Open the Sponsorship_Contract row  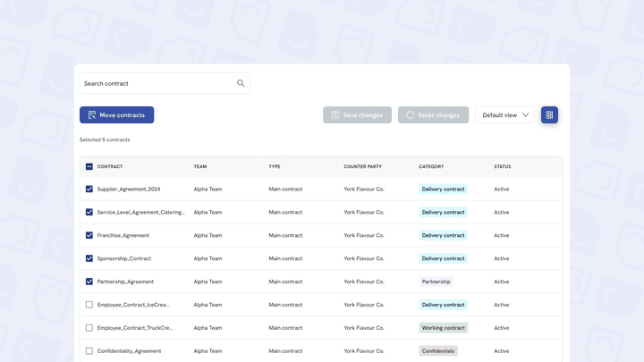[x=124, y=258]
